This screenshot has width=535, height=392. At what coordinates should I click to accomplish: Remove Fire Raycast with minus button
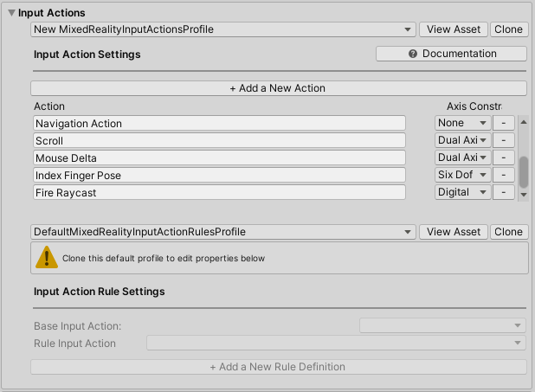pos(504,192)
